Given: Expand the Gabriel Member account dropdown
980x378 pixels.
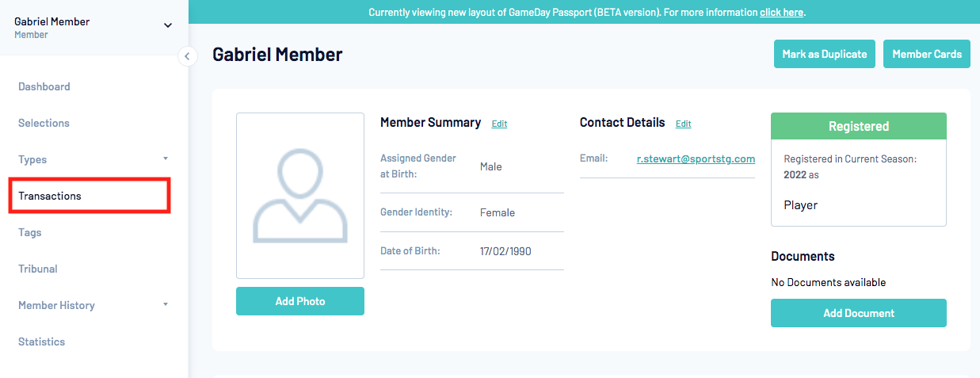Looking at the screenshot, I should pos(167,25).
